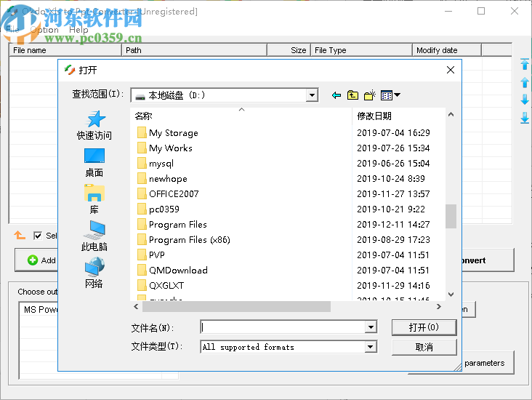The height and width of the screenshot is (400, 532).
Task: Select the newhope folder name
Action: point(169,179)
